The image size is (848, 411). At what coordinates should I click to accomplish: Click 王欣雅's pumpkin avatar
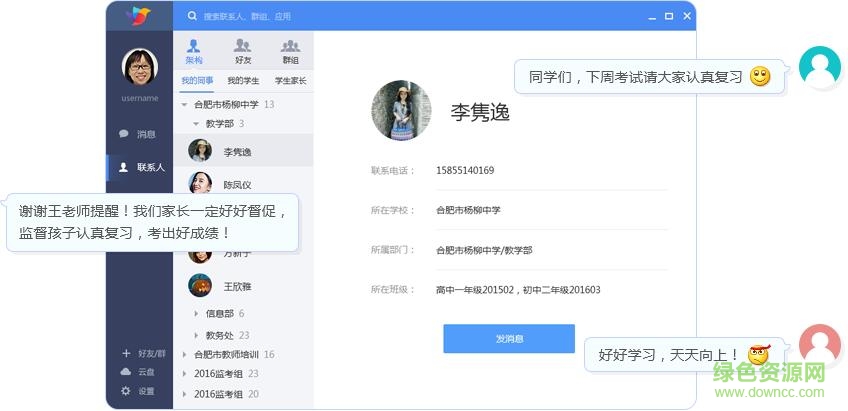(200, 286)
